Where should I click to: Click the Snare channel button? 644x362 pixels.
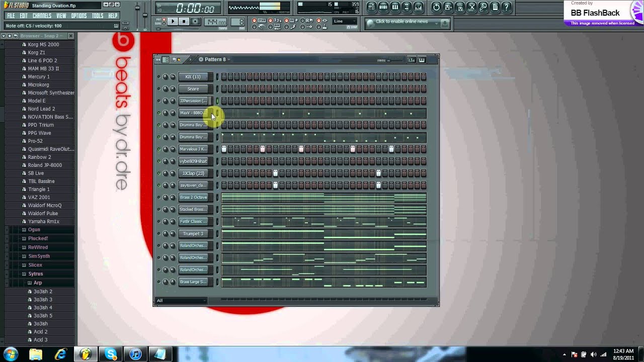pyautogui.click(x=193, y=89)
